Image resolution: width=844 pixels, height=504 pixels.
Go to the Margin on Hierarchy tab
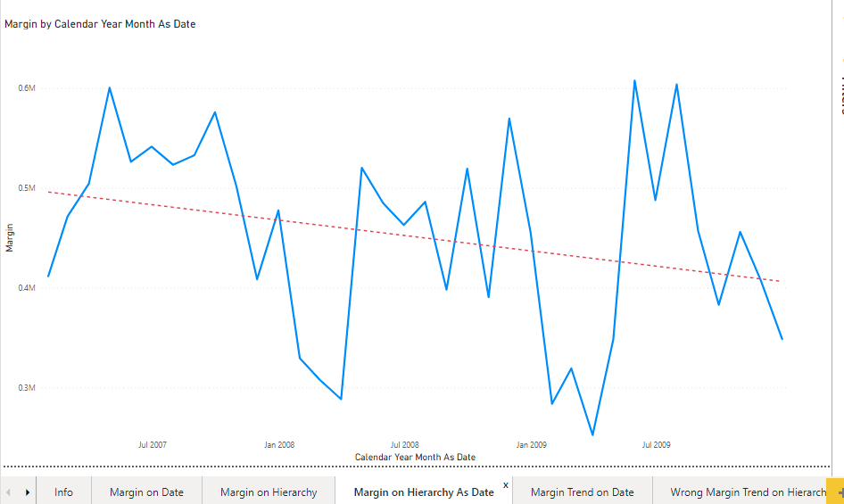pos(269,492)
